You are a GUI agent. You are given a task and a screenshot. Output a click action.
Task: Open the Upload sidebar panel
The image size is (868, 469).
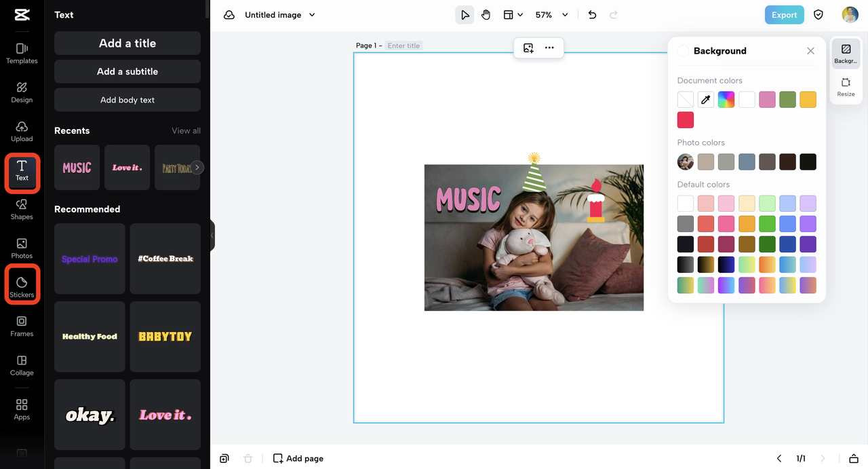pos(22,131)
